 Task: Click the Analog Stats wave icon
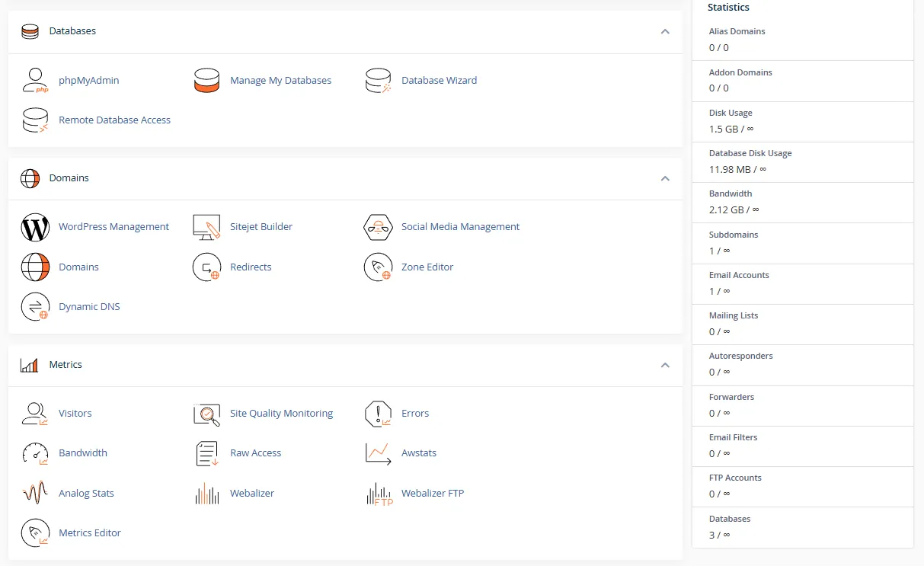[35, 494]
